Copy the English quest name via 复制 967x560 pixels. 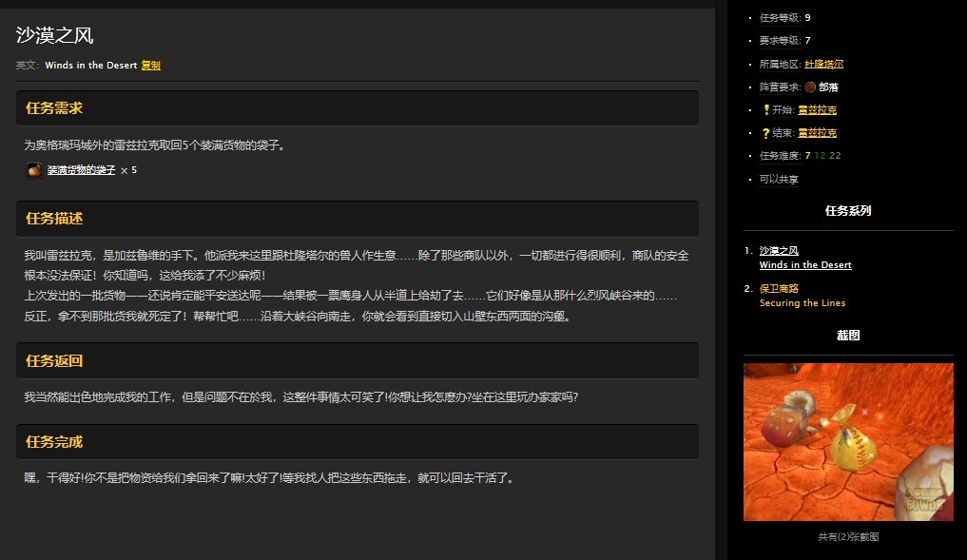[150, 66]
